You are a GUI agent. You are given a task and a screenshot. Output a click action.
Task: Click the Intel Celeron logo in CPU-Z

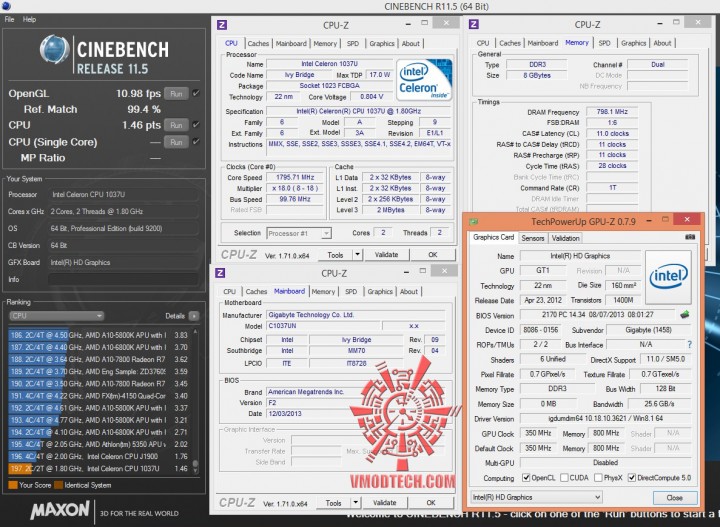(x=424, y=79)
